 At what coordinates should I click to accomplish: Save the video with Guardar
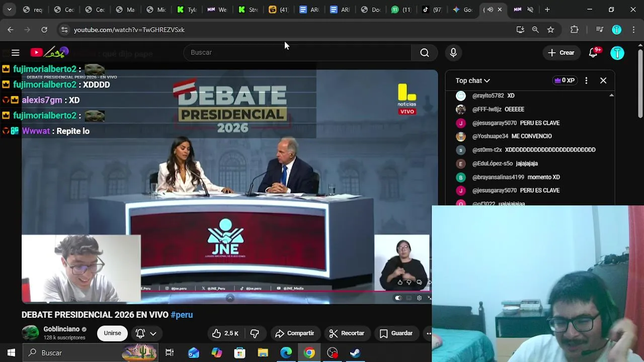[396, 333]
